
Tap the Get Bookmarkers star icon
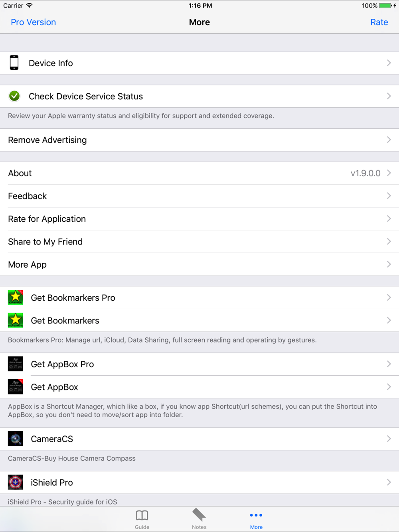16,320
